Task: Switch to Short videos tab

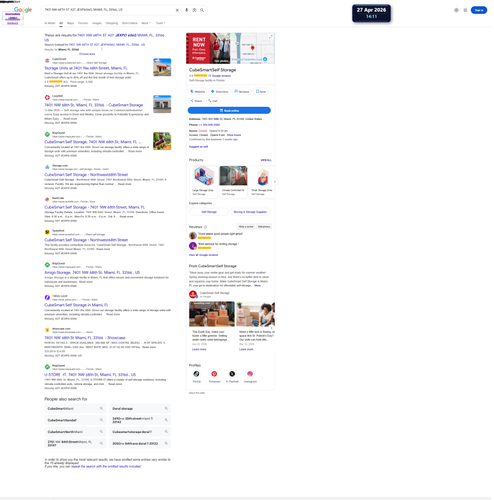Action: [130, 23]
